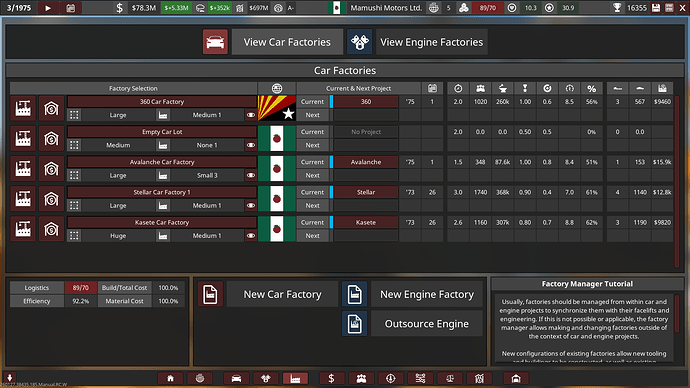Click the globe icon in the column header
The image size is (690, 388).
277,88
